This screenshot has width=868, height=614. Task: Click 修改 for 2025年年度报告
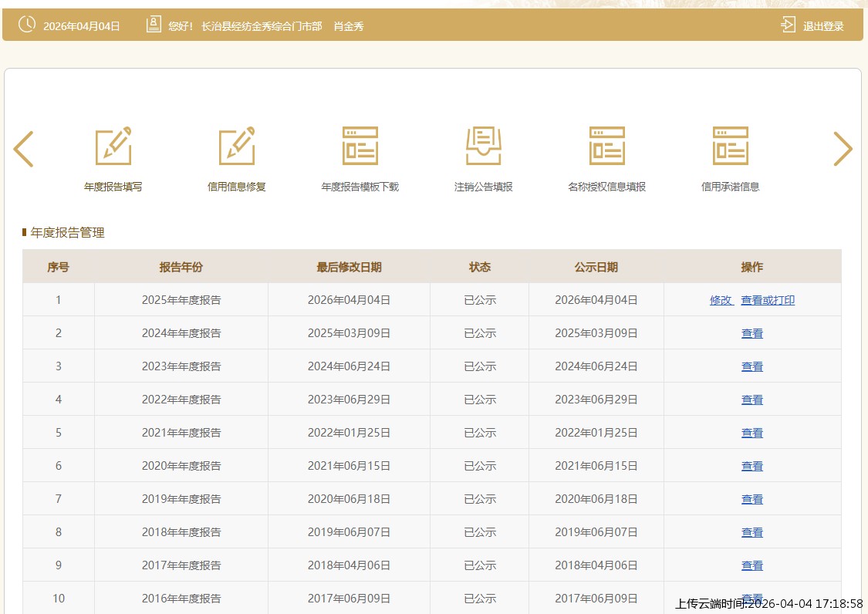point(721,300)
